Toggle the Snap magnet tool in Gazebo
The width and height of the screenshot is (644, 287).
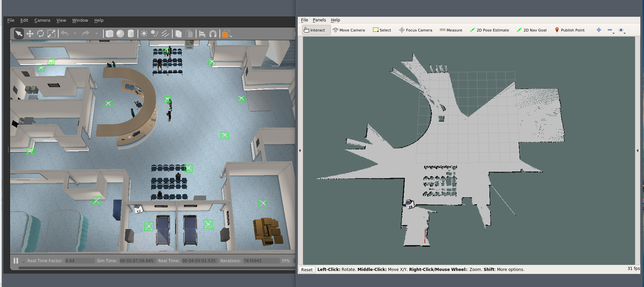pos(213,33)
